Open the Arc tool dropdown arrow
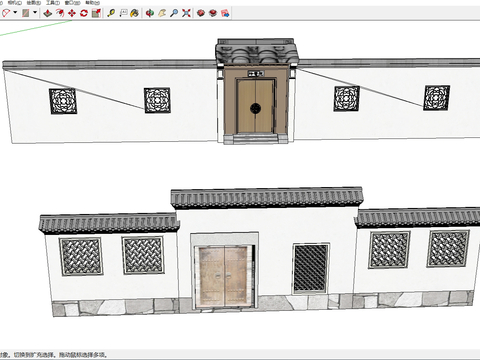This screenshot has width=480, height=360. (x=15, y=13)
